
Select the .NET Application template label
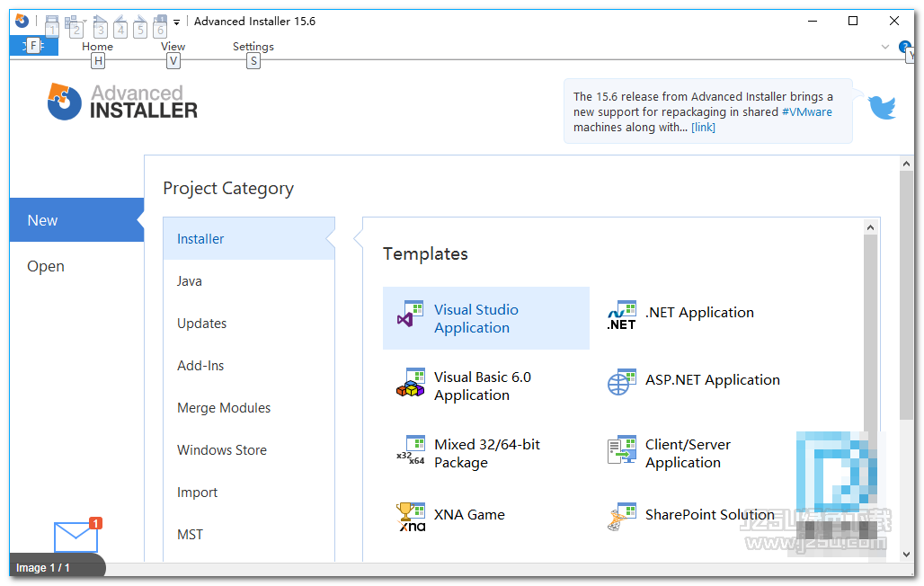point(699,313)
